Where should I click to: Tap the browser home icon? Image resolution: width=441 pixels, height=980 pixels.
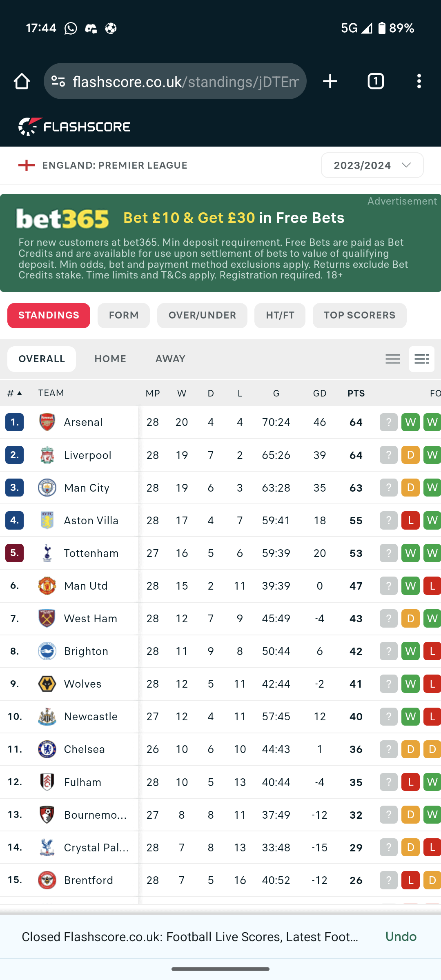pyautogui.click(x=22, y=82)
